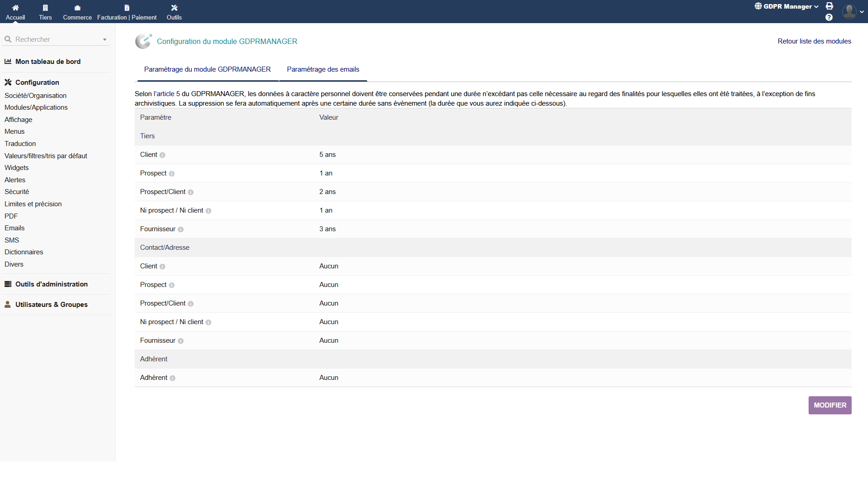The height and width of the screenshot is (481, 868).
Task: Open Facturation | Paiement invoice icon
Action: [x=127, y=8]
